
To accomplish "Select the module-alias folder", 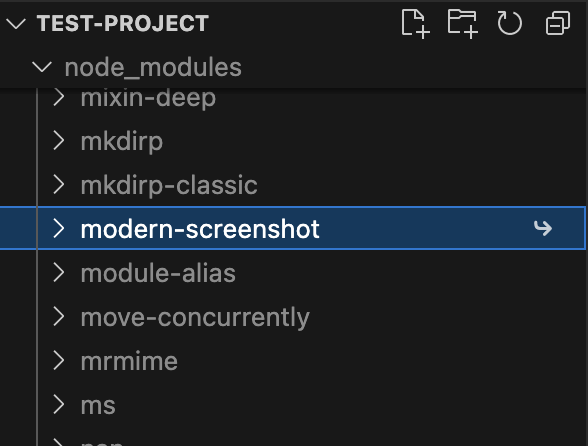I will 294,273.
